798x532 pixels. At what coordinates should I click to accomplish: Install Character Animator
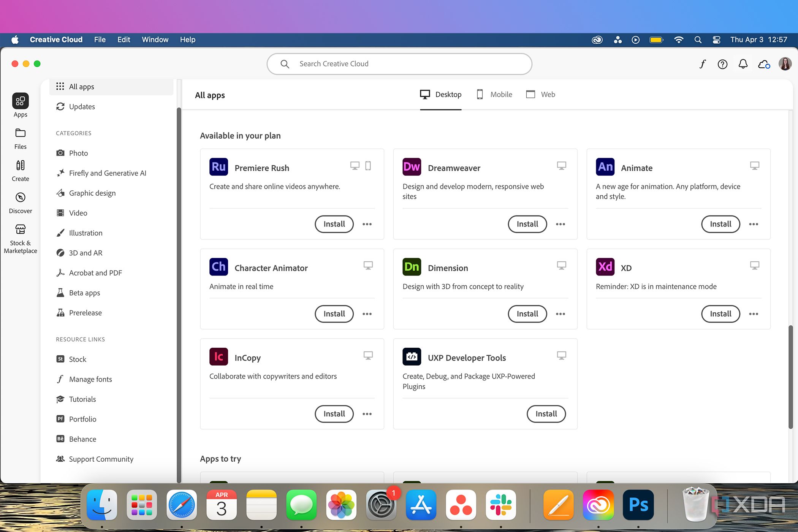coord(334,314)
